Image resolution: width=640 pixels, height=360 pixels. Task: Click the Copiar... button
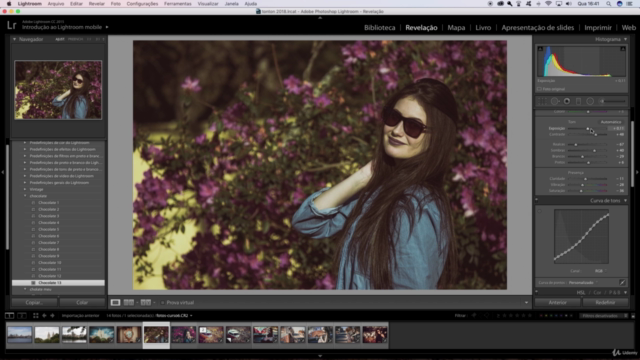point(34,302)
